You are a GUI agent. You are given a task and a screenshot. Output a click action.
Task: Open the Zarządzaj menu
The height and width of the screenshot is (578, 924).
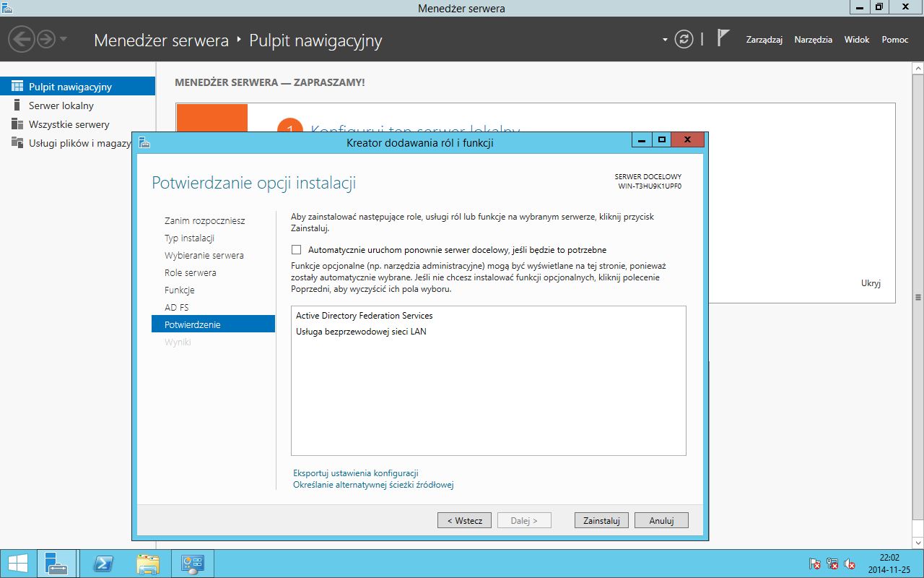click(x=764, y=40)
